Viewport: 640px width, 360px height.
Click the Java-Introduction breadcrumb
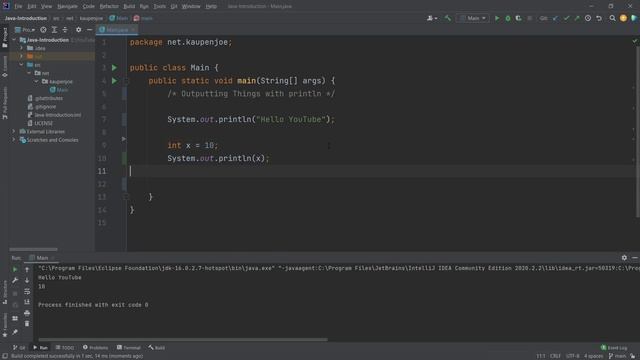(26, 18)
